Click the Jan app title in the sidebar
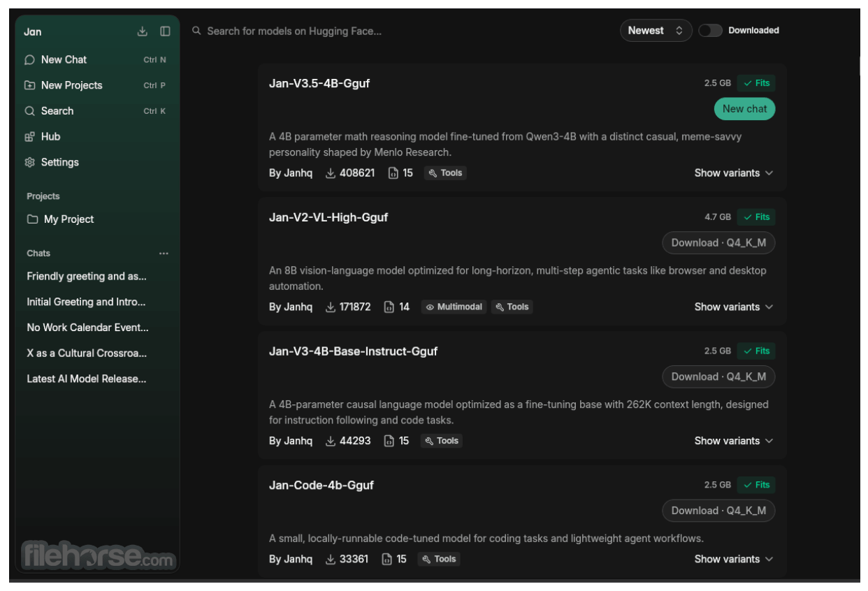The height and width of the screenshot is (591, 868). [x=33, y=32]
